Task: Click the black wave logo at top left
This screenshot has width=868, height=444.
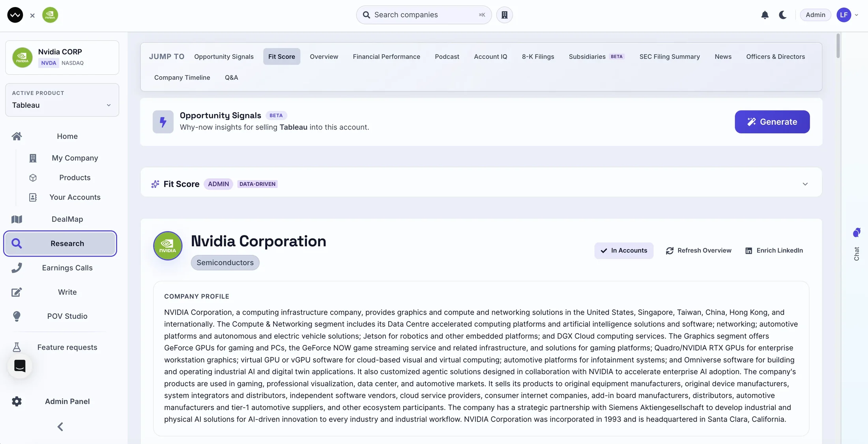Action: point(15,15)
